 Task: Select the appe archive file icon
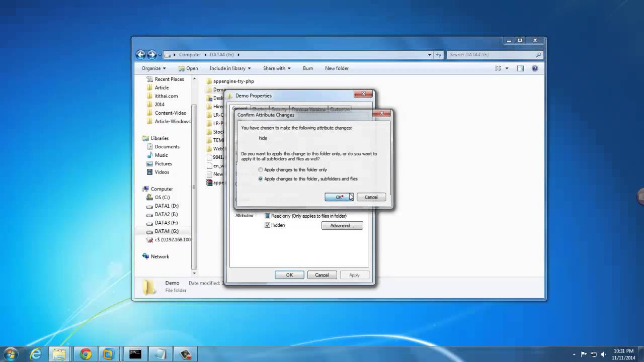(209, 183)
